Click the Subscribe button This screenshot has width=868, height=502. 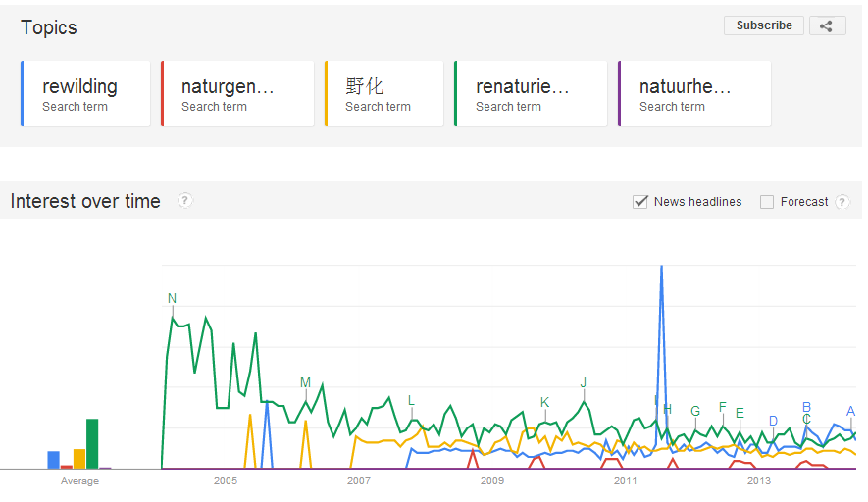[x=763, y=25]
